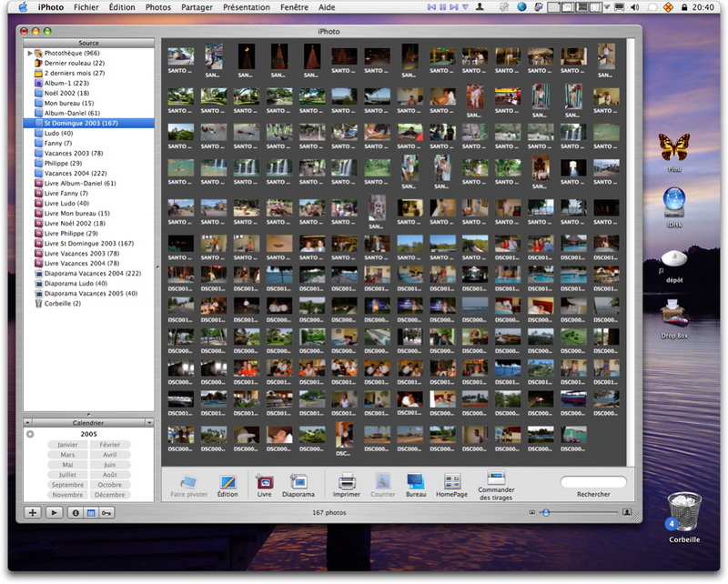Click the 2005 year navigation arrow
The width and height of the screenshot is (728, 584).
(30, 434)
